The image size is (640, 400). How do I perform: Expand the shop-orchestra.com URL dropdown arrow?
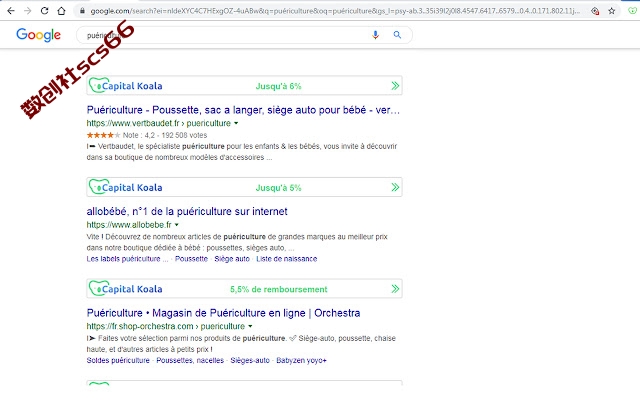click(250, 327)
